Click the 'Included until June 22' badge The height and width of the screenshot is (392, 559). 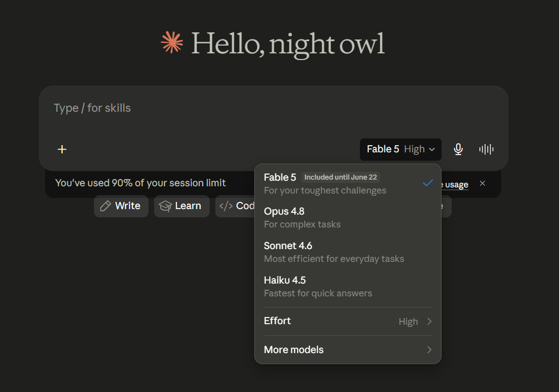[x=340, y=177]
